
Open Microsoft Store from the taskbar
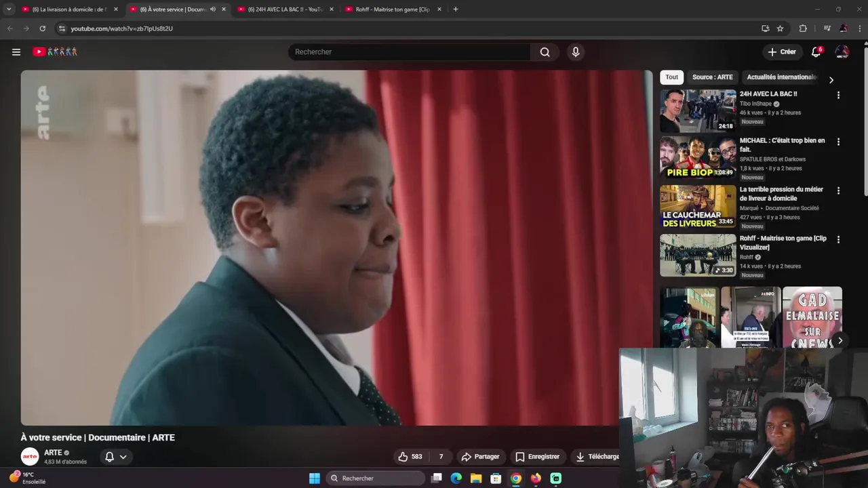tap(496, 479)
